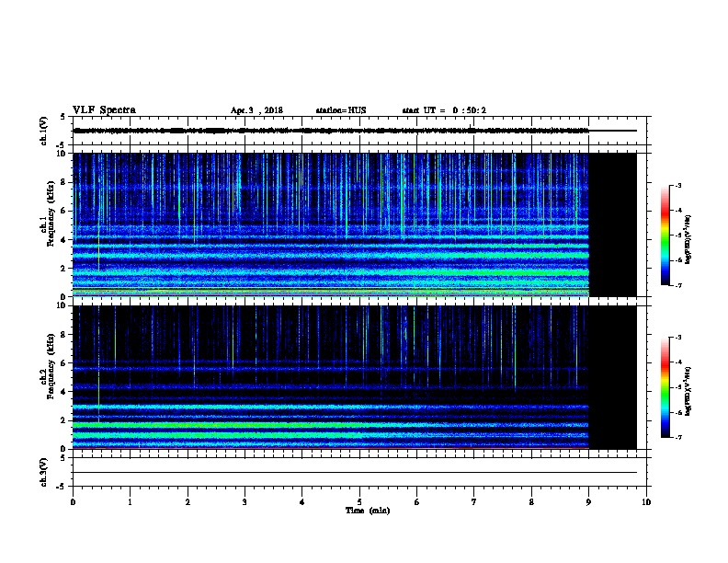This screenshot has width=728, height=563.
Task: Click the "-7" label on ch.2 colorbar
Action: click(x=678, y=438)
